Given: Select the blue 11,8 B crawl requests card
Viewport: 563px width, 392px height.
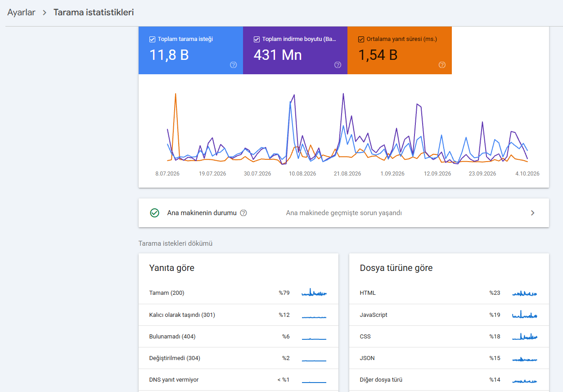Looking at the screenshot, I should click(191, 50).
